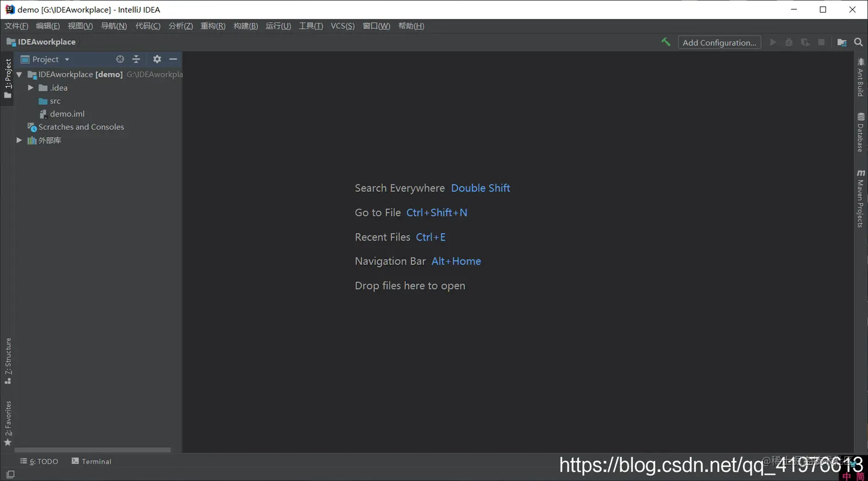The image size is (868, 481).
Task: Toggle tool window bars icon in status bar
Action: (x=10, y=475)
